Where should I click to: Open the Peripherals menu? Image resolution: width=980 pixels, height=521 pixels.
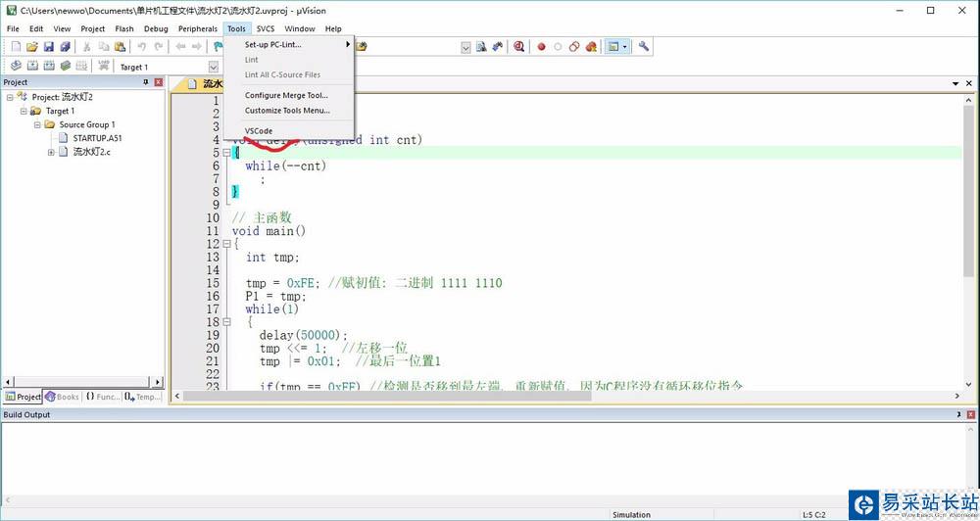tap(198, 28)
